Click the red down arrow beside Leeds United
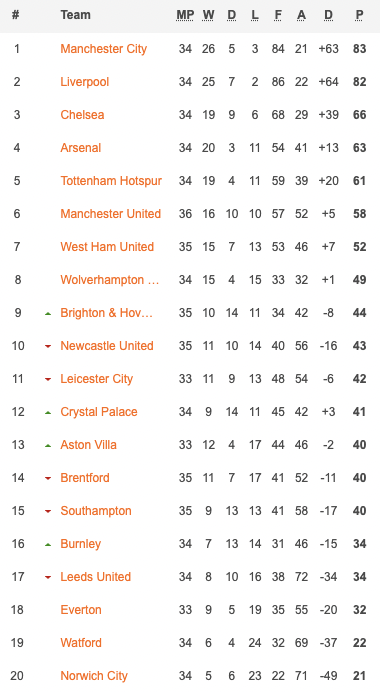 pos(48,577)
